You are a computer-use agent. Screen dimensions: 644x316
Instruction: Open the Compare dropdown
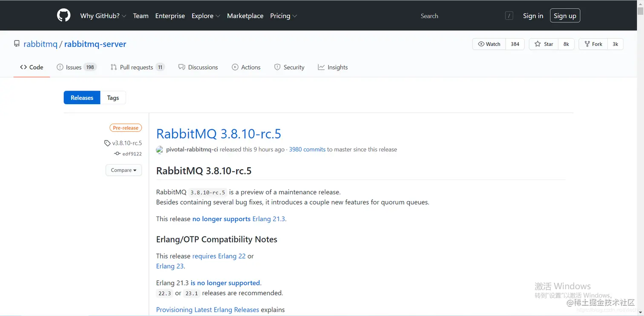[124, 170]
